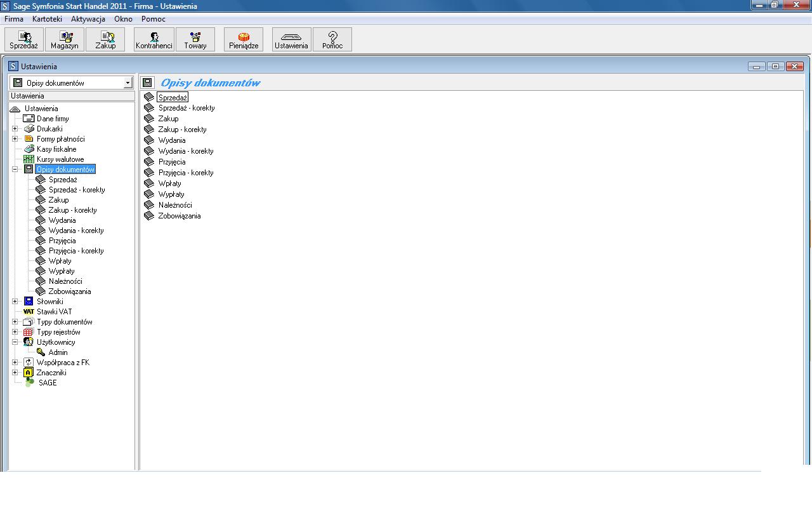The width and height of the screenshot is (812, 508).
Task: Click the Zakup icon in right list
Action: click(149, 119)
